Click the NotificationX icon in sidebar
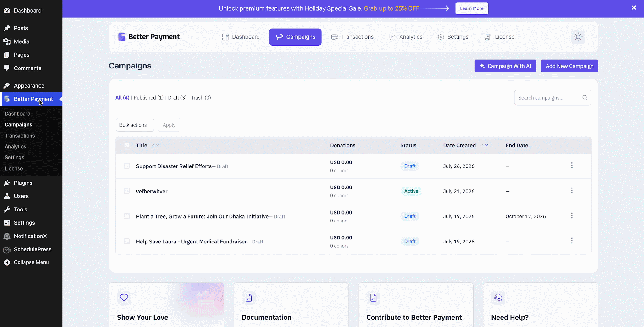The width and height of the screenshot is (644, 327). (x=7, y=236)
